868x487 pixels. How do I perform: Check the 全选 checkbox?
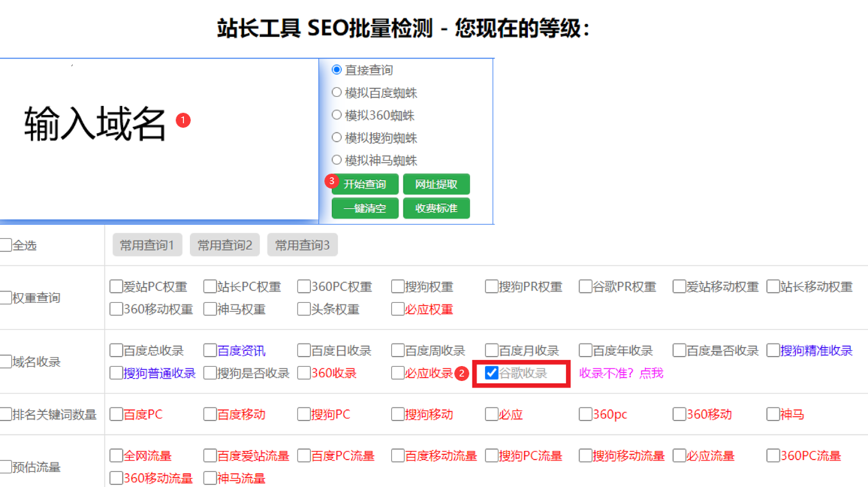tap(4, 244)
